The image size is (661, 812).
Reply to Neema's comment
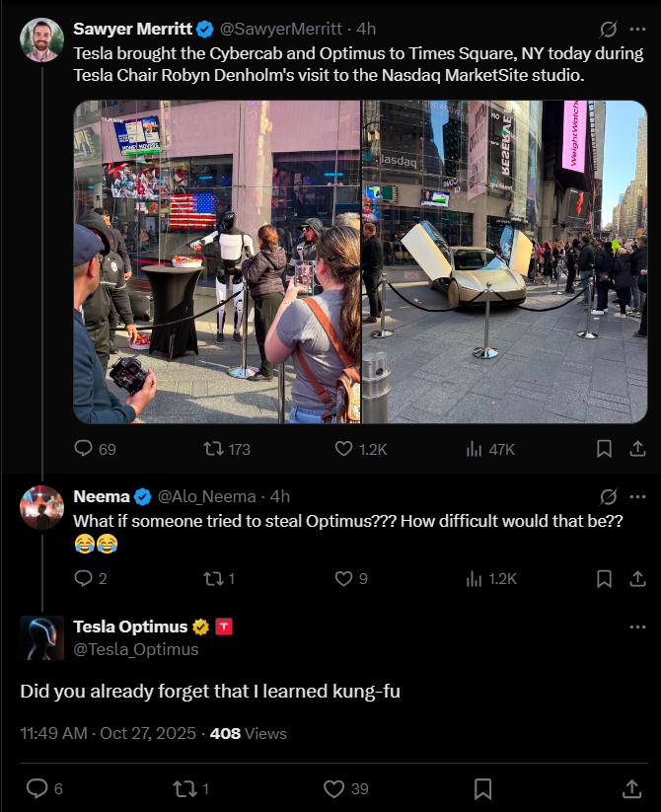(84, 579)
